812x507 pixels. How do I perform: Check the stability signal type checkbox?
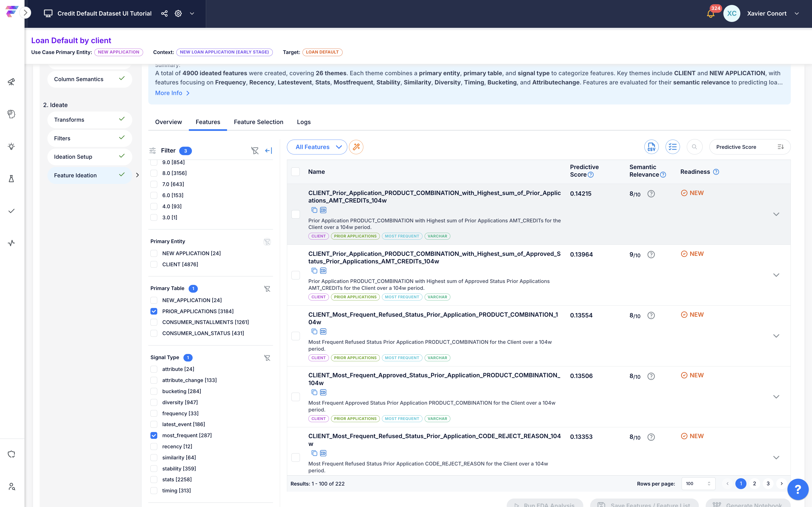pyautogui.click(x=154, y=468)
